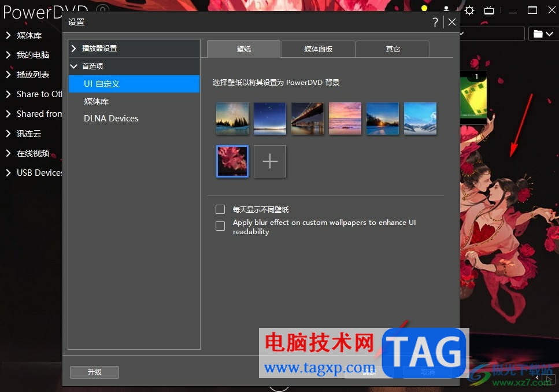Open the film reel media thumbnail in main window
The width and height of the screenshot is (559, 392).
[x=473, y=97]
